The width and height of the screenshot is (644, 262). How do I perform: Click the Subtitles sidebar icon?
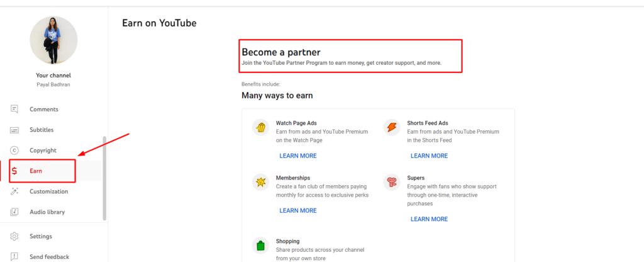click(14, 130)
